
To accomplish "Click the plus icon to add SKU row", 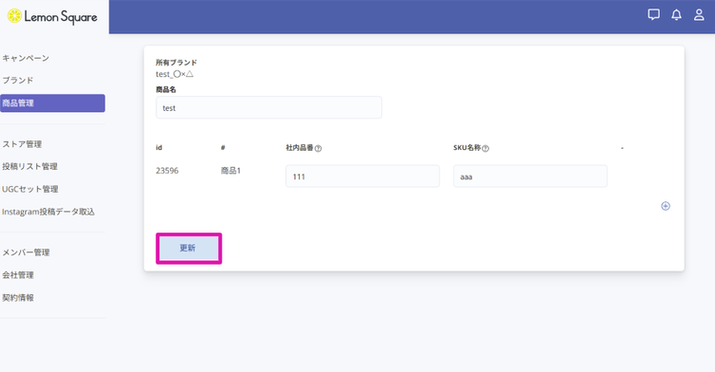I will coord(665,206).
